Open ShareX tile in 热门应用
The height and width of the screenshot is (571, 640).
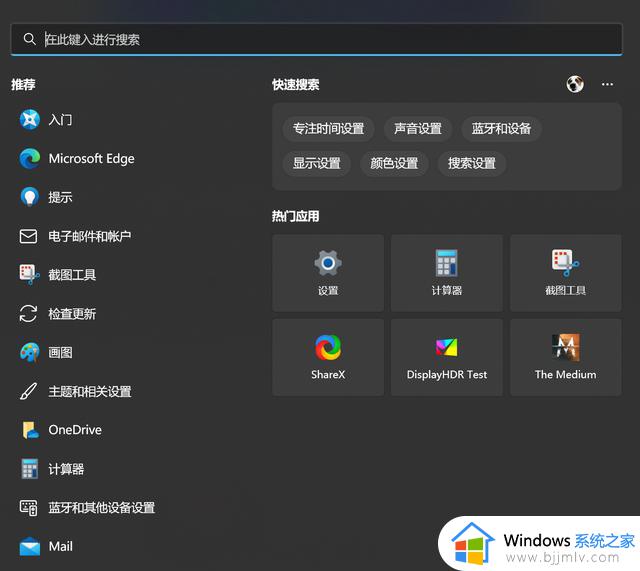click(328, 357)
